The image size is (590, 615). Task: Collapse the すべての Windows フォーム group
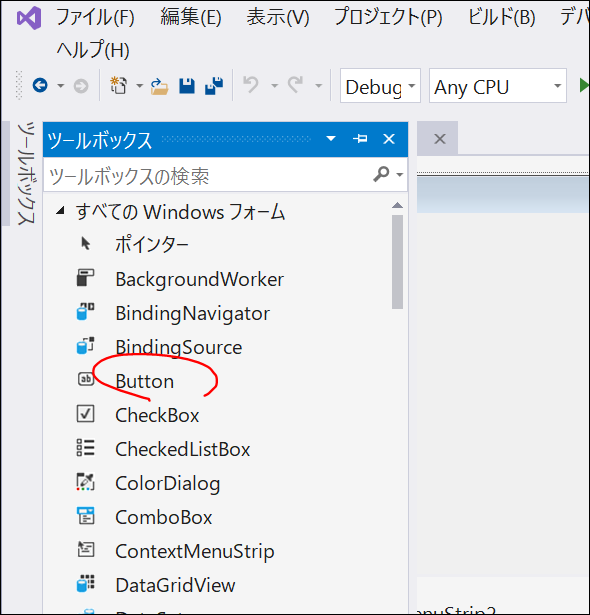pyautogui.click(x=60, y=211)
